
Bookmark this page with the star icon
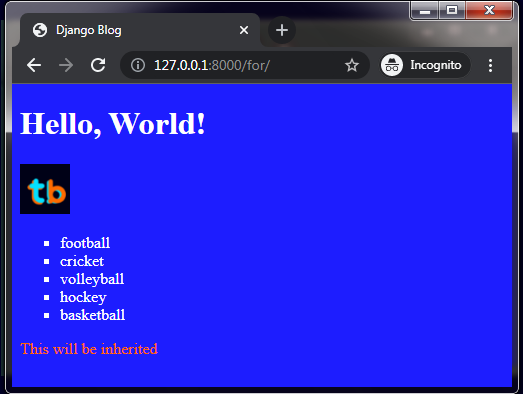[x=352, y=65]
